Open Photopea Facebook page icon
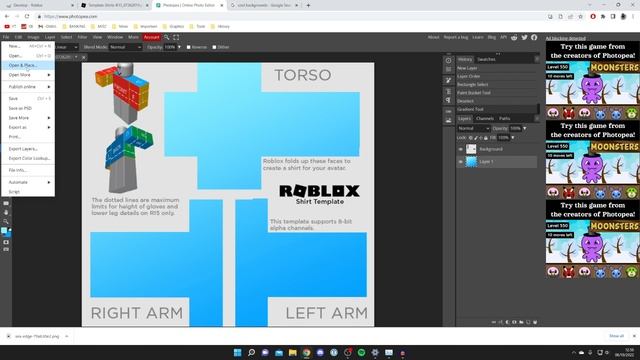 [534, 37]
